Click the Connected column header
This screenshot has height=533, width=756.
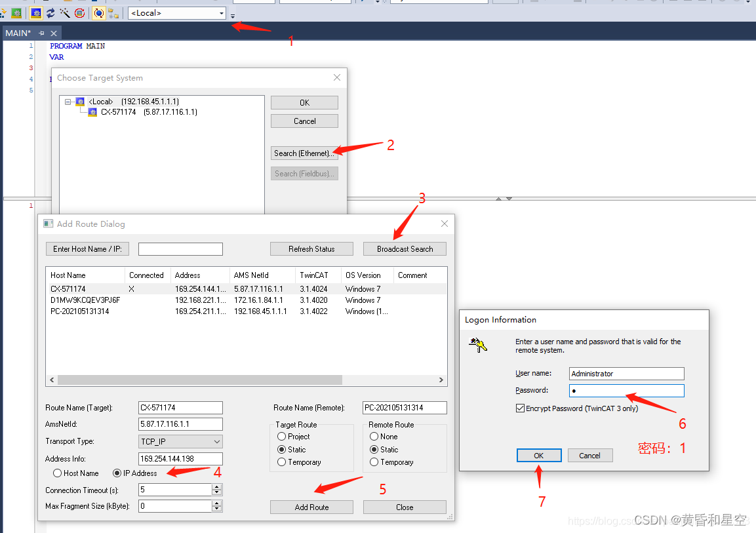tap(147, 275)
